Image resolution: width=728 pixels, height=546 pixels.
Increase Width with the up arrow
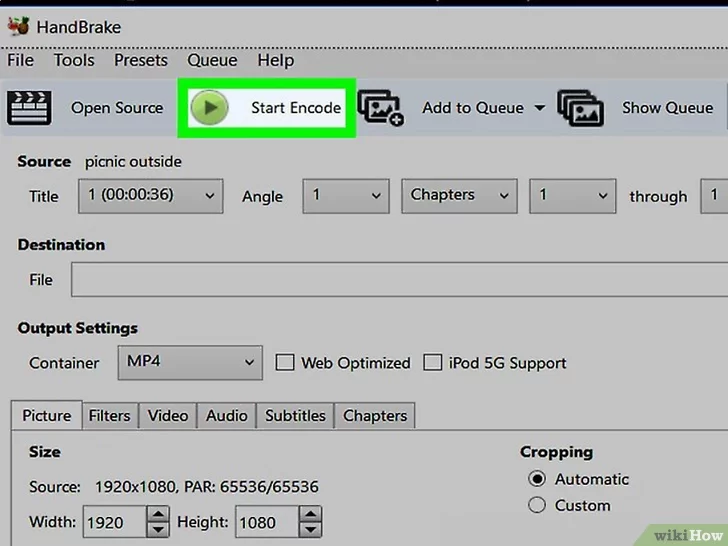[158, 514]
